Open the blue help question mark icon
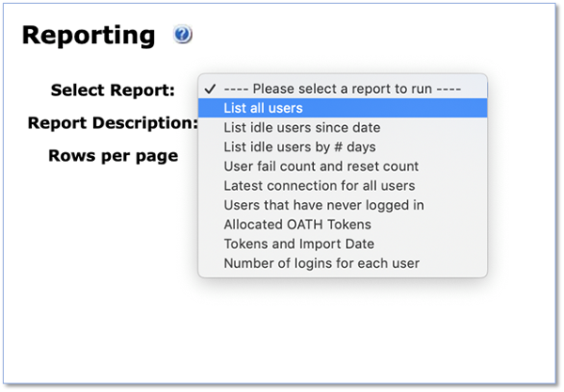This screenshot has width=564, height=392. [182, 35]
